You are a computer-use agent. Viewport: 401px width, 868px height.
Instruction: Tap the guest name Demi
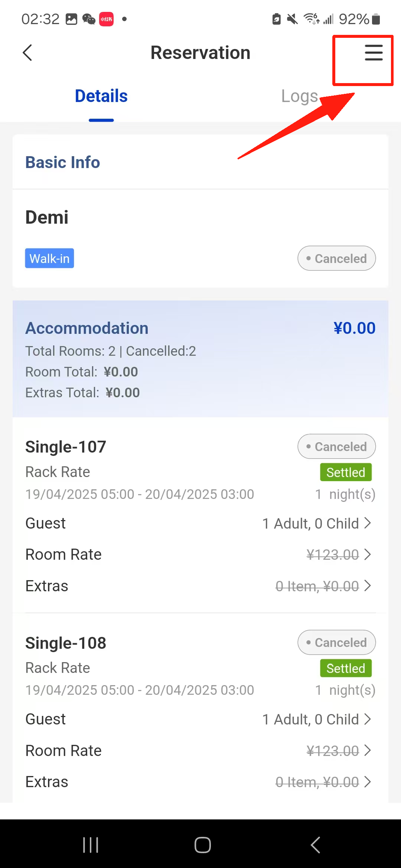coord(47,217)
